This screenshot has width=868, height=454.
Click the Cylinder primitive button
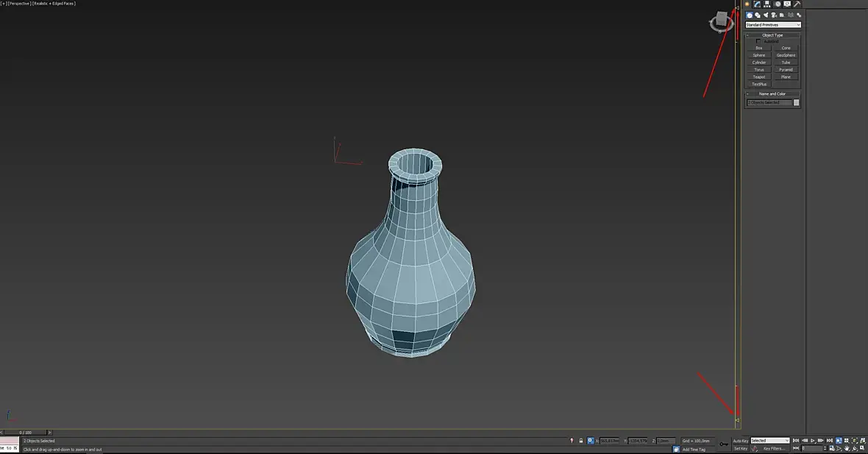tap(759, 63)
